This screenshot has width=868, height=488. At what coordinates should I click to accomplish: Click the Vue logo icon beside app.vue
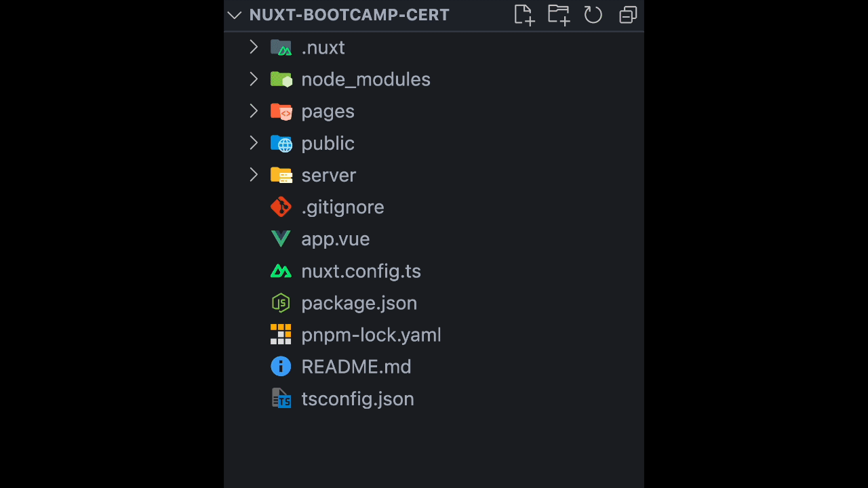click(281, 239)
